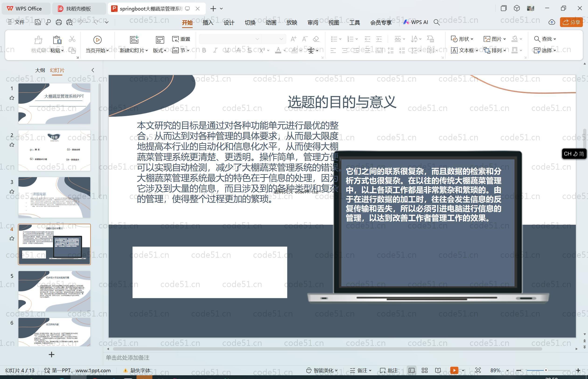Click the 分享 share button
The image size is (588, 379).
point(571,22)
